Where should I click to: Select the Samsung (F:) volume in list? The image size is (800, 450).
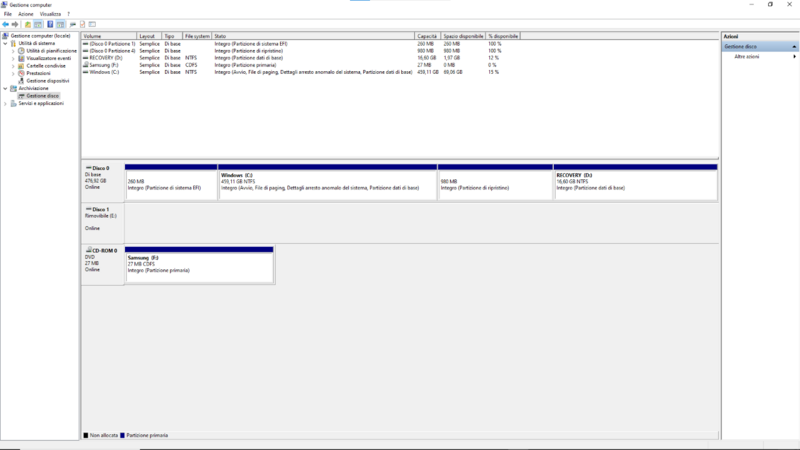coord(103,65)
